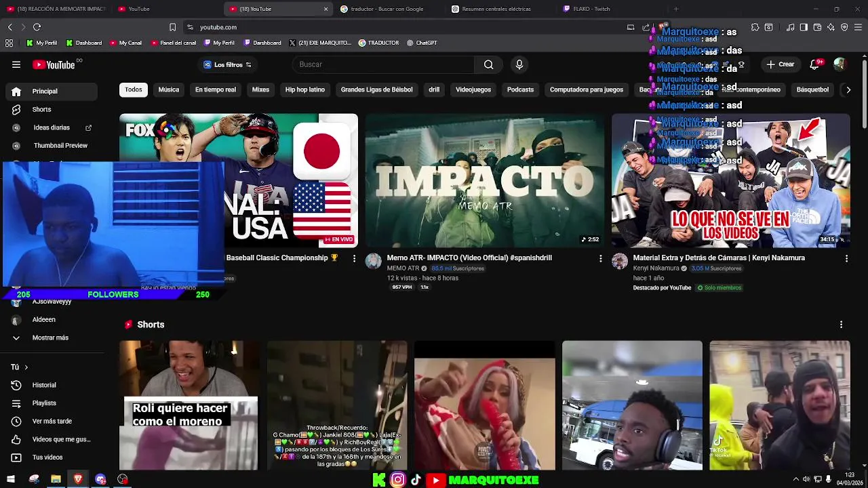
Task: Open the Shorts section options menu
Action: [x=841, y=325]
